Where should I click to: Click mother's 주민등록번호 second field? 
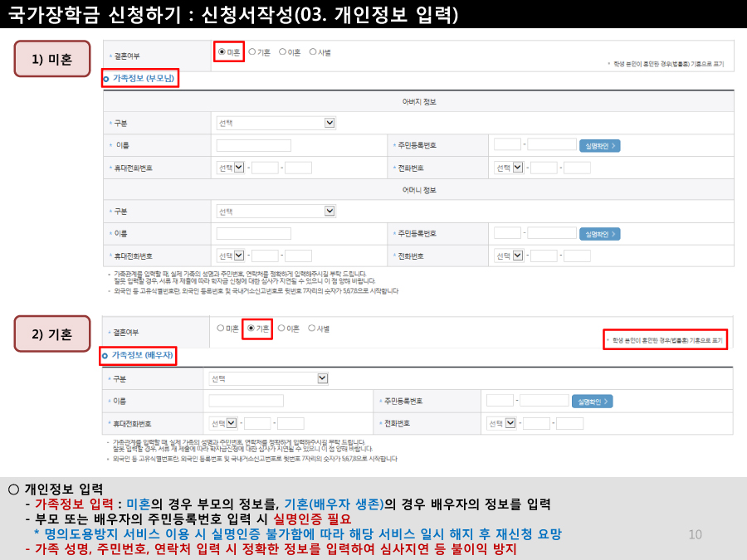[x=552, y=233]
